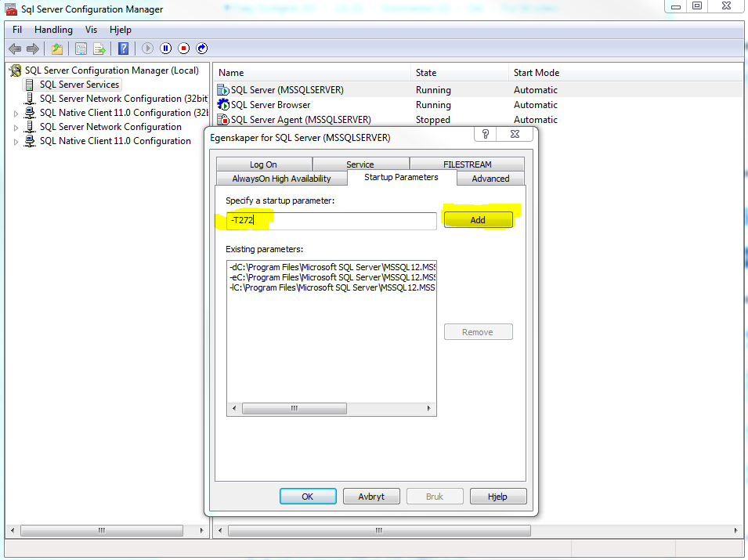
Task: Click the Native Client 11.0 (32bit) tree icon
Action: click(x=30, y=113)
